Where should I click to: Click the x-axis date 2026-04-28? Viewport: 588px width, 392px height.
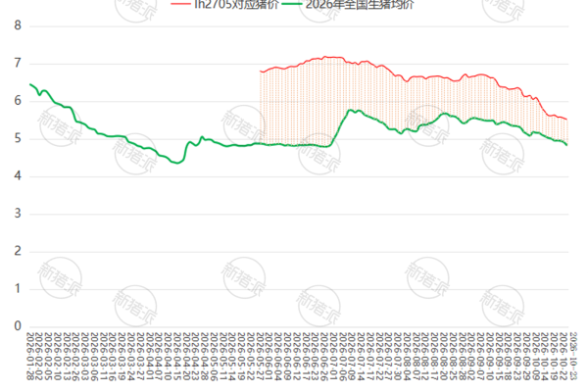(205, 357)
